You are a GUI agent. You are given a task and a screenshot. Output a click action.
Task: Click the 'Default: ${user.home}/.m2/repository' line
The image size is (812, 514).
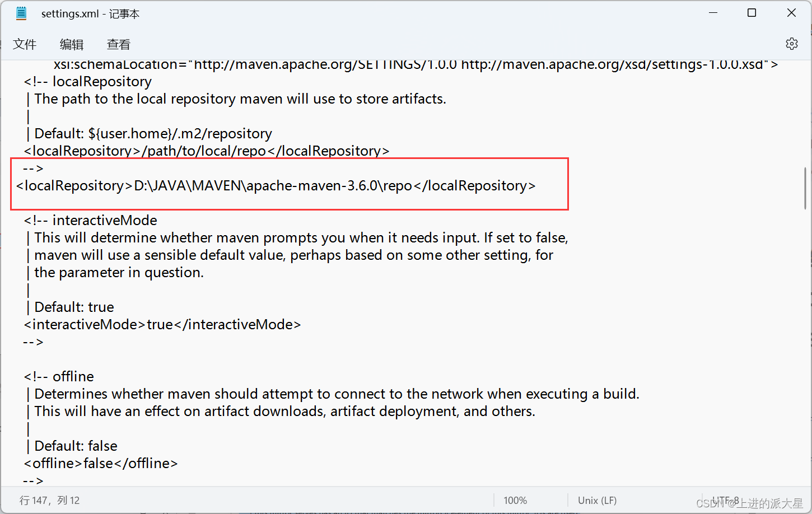coord(148,134)
